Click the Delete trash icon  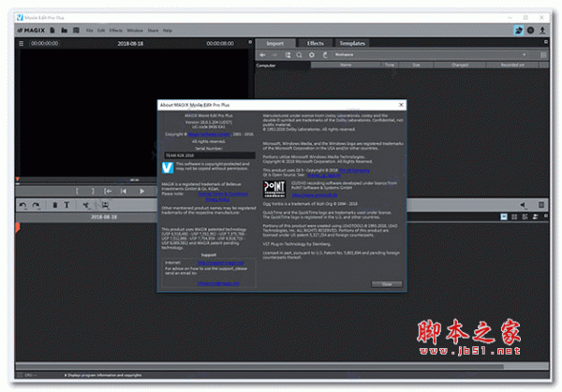pyautogui.click(x=55, y=205)
